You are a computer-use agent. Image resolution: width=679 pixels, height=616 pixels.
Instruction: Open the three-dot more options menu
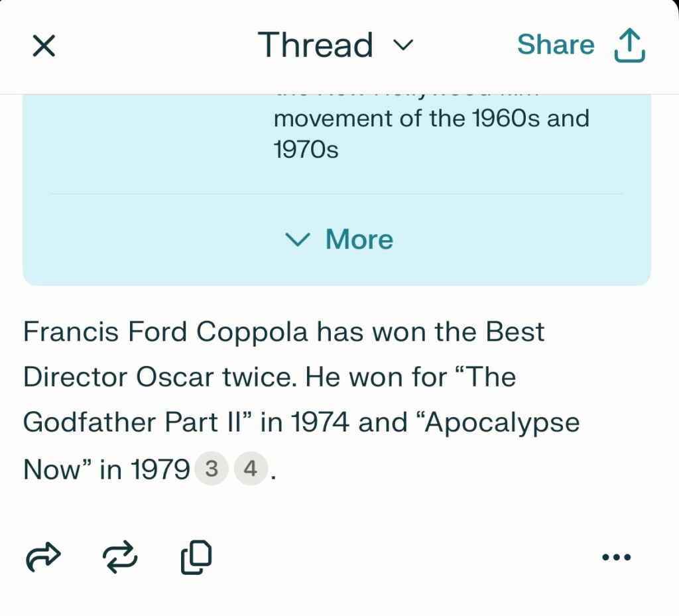click(617, 557)
